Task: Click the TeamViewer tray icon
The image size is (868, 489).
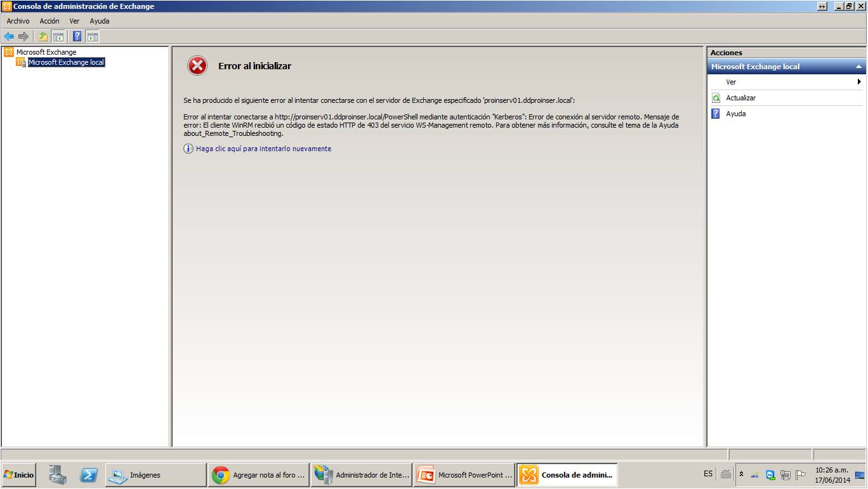Action: [770, 474]
